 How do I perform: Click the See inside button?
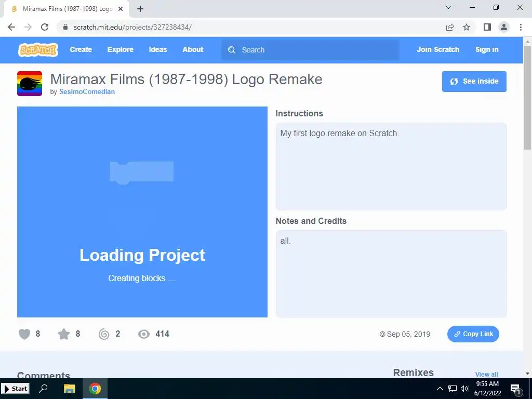(x=474, y=82)
